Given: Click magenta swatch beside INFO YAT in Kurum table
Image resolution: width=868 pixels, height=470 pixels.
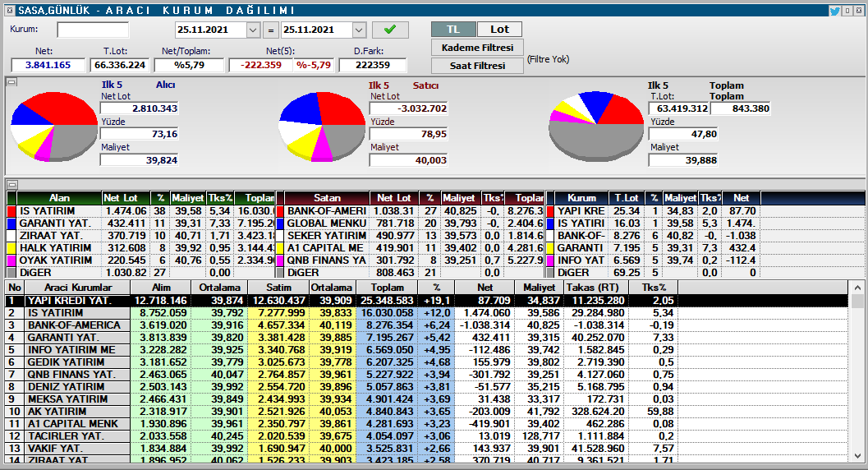Looking at the screenshot, I should click(x=550, y=260).
